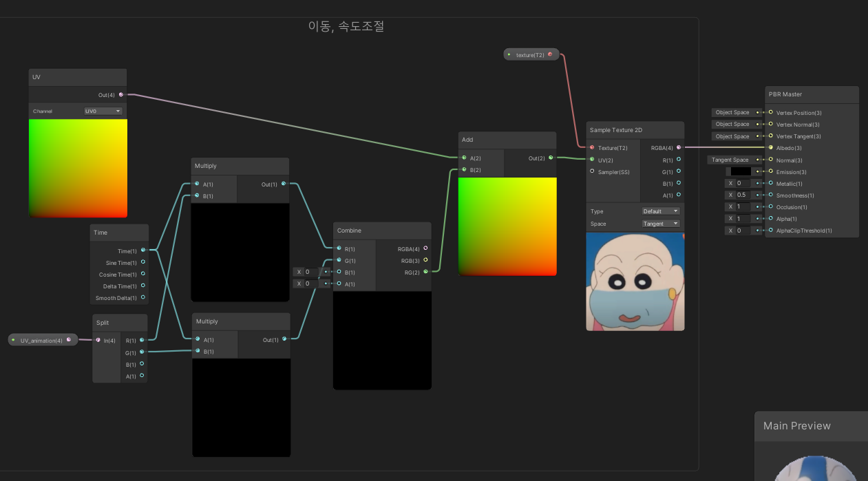Click Sample Texture 2D Sampler(SS) port
868x481 pixels.
(592, 171)
